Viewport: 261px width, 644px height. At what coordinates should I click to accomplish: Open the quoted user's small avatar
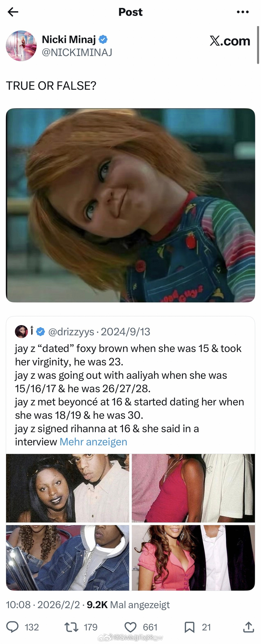point(21,331)
